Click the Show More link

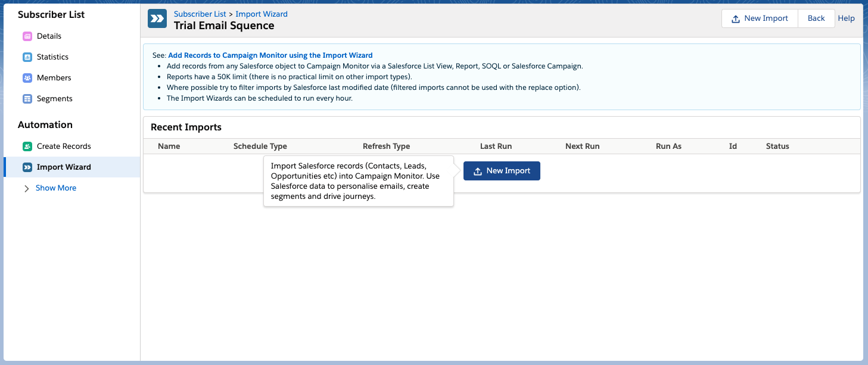point(56,188)
